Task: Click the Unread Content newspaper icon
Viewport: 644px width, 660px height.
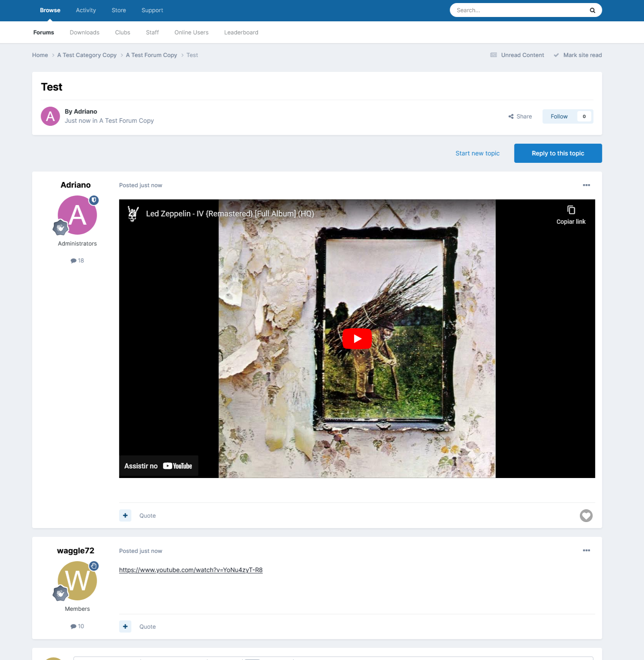Action: pyautogui.click(x=493, y=55)
